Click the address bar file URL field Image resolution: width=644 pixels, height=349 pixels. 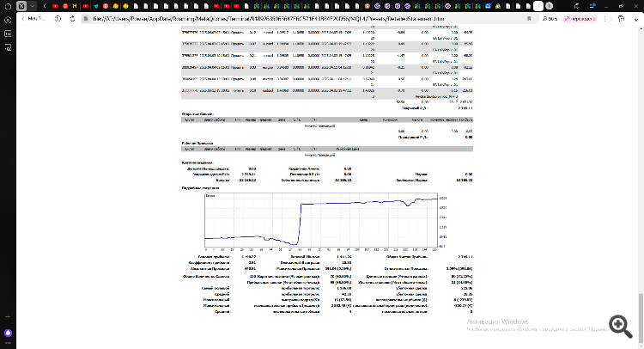258,17
